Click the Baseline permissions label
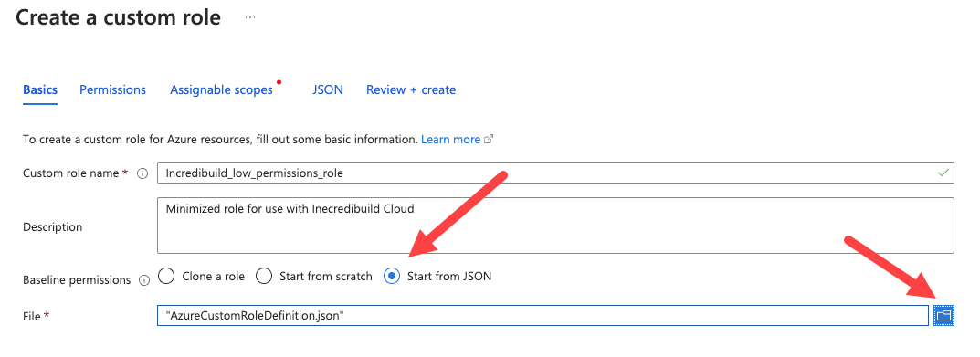The height and width of the screenshot is (357, 980). coord(77,280)
